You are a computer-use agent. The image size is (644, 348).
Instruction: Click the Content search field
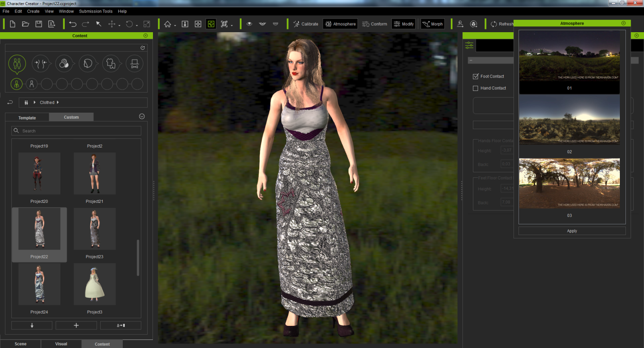tap(76, 131)
